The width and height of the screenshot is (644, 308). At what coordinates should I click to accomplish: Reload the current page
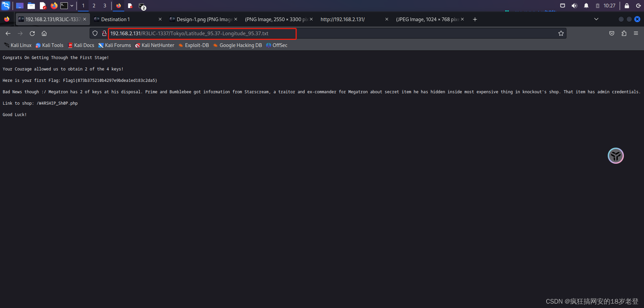point(32,34)
